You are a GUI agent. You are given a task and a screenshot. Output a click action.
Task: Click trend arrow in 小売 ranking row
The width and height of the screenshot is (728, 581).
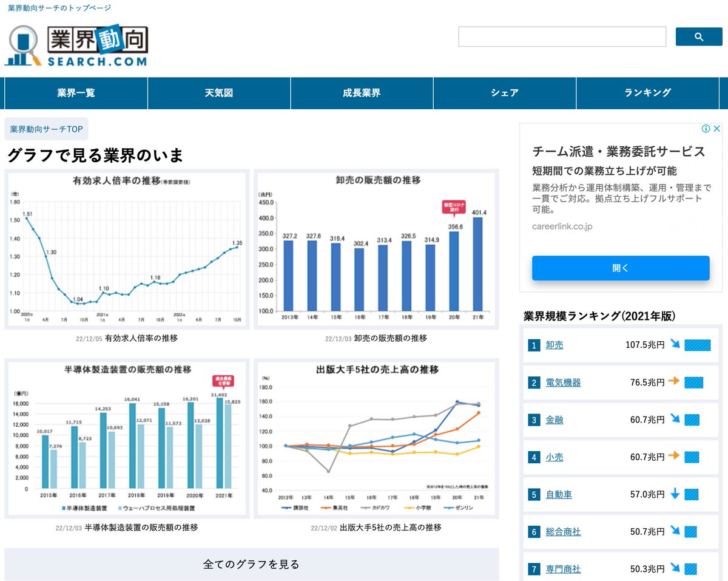[x=675, y=457]
